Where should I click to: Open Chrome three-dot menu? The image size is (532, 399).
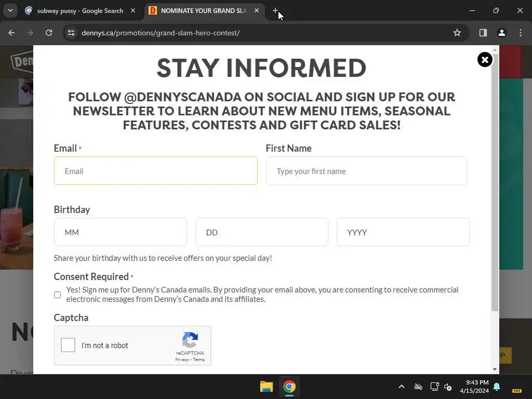click(x=521, y=33)
